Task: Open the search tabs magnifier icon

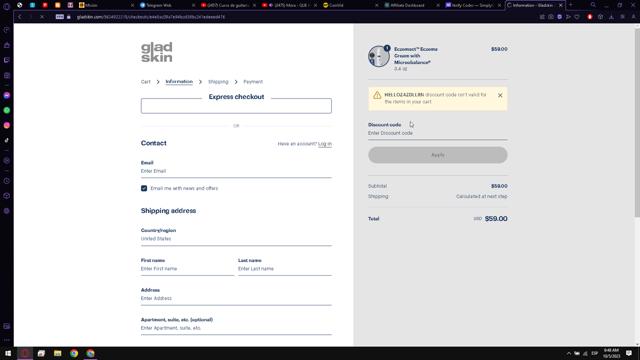Action: pyautogui.click(x=593, y=5)
